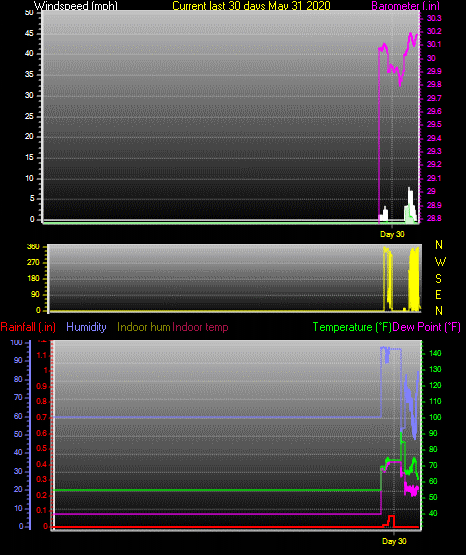Click the 140 value on the green temperature scale
The image size is (466, 555).
435,353
